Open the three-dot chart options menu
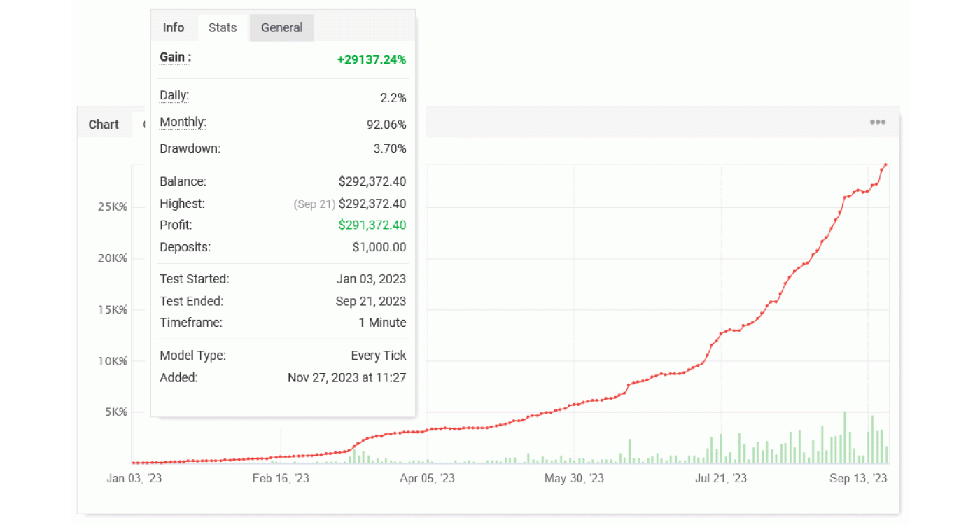Image resolution: width=980 pixels, height=525 pixels. tap(877, 122)
